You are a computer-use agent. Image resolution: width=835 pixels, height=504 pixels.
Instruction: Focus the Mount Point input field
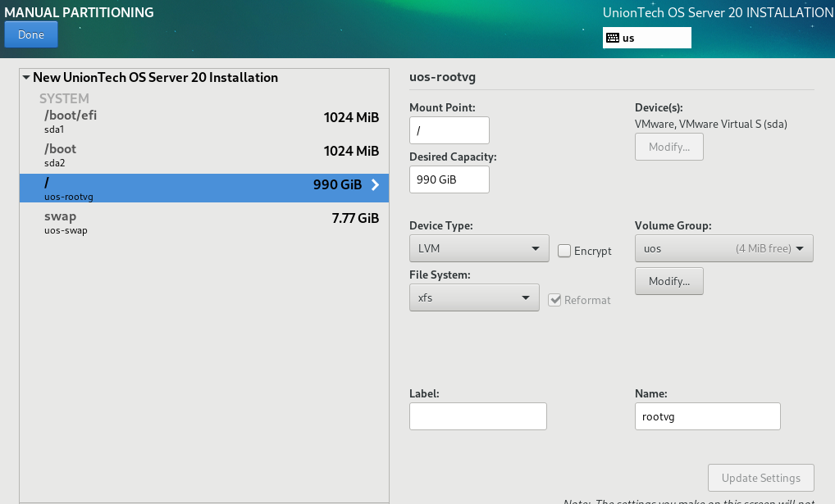click(449, 130)
